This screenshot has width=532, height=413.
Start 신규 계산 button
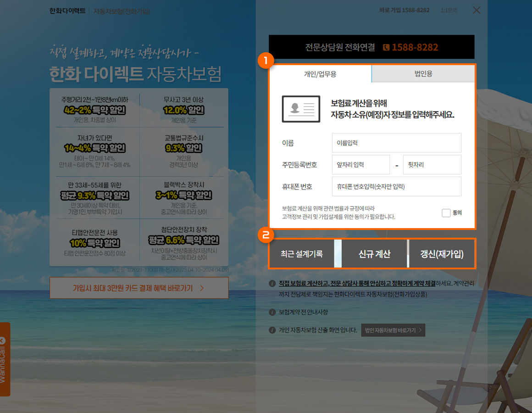(374, 254)
